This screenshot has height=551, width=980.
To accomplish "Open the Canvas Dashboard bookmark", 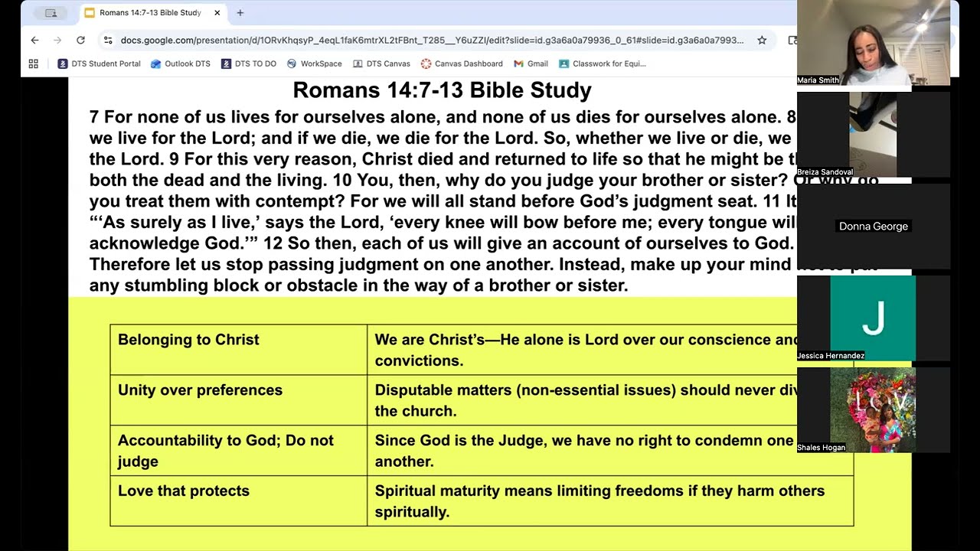I will click(462, 64).
